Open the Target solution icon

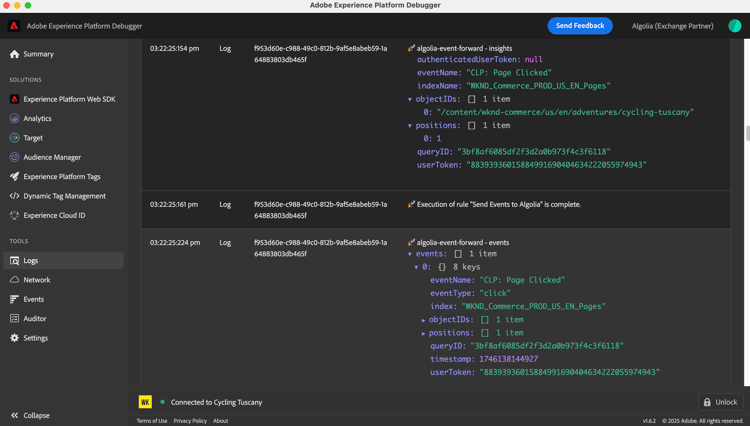click(x=14, y=138)
